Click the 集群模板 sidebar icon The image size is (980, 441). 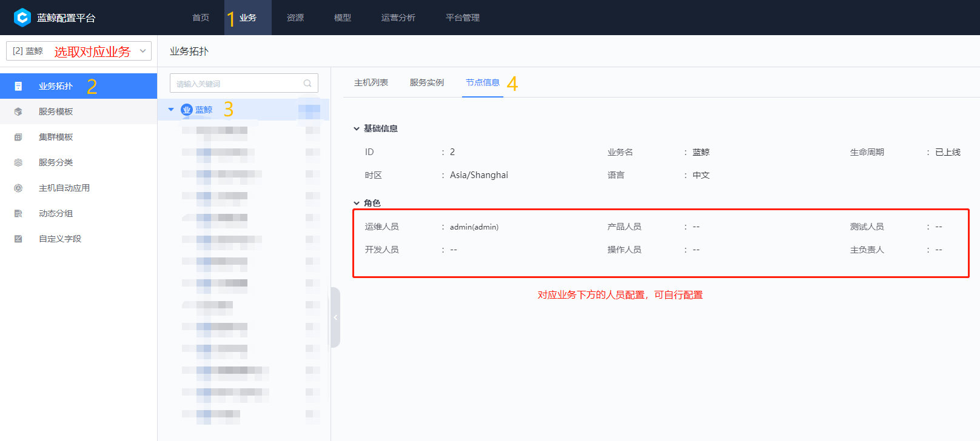click(x=18, y=137)
